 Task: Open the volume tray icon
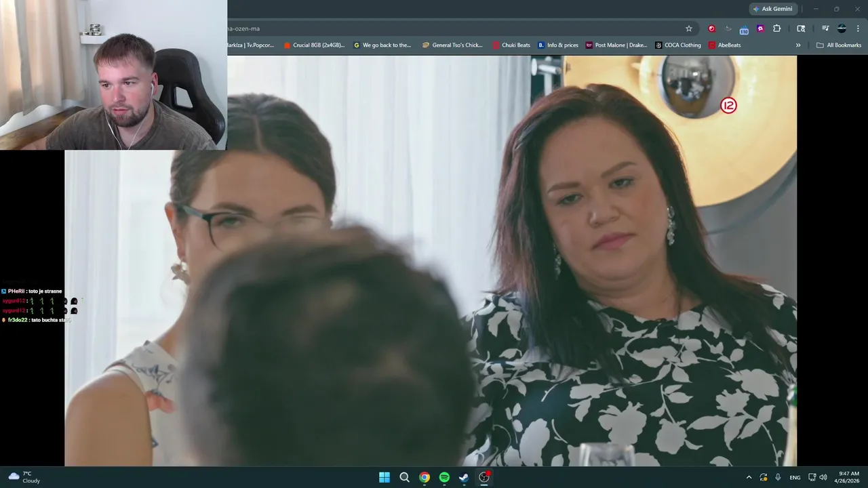(823, 477)
